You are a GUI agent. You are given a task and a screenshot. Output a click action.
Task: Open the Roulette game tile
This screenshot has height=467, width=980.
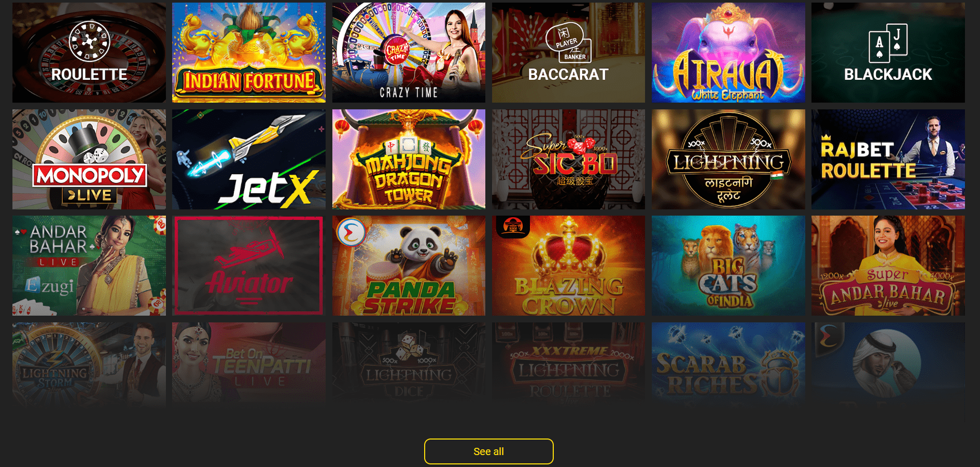[x=89, y=52]
